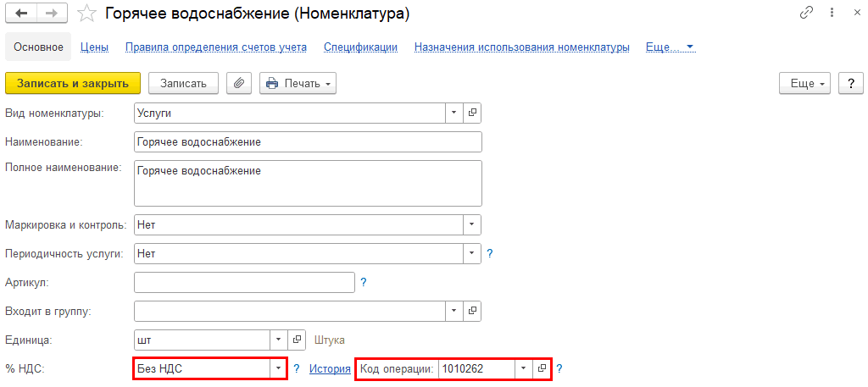Open attached files with paperclip icon
The width and height of the screenshot is (868, 387).
tap(239, 83)
